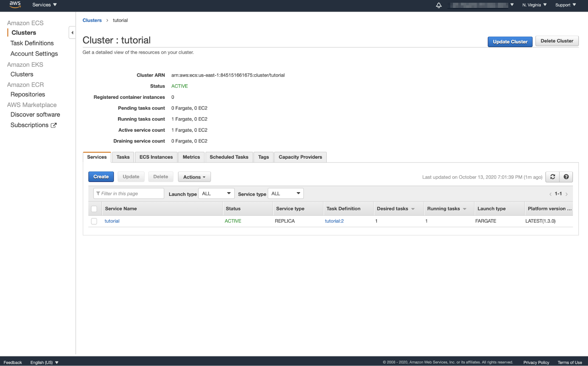Click the refresh services icon button
Screen dimensions: 588x366
point(552,177)
